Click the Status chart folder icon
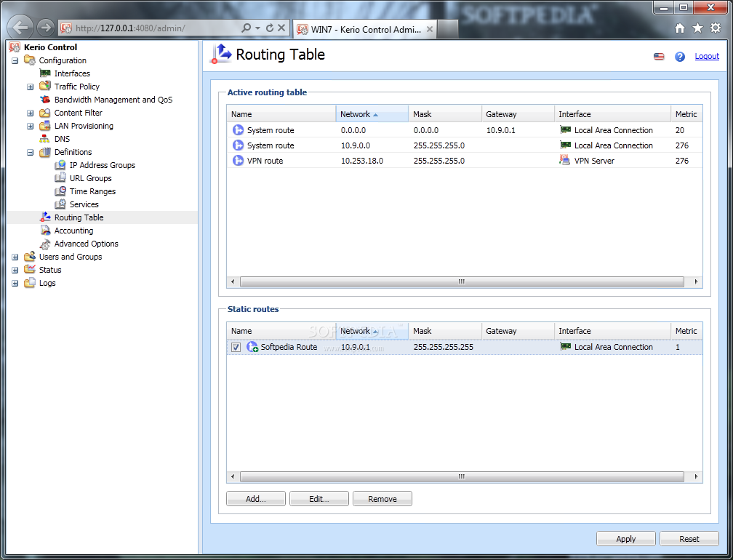Screen dimensions: 733x560 click(29, 269)
